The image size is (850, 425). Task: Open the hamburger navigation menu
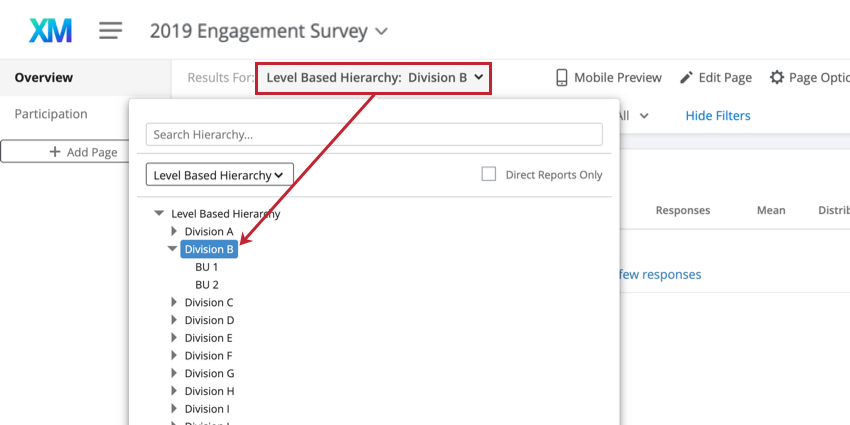click(x=111, y=31)
